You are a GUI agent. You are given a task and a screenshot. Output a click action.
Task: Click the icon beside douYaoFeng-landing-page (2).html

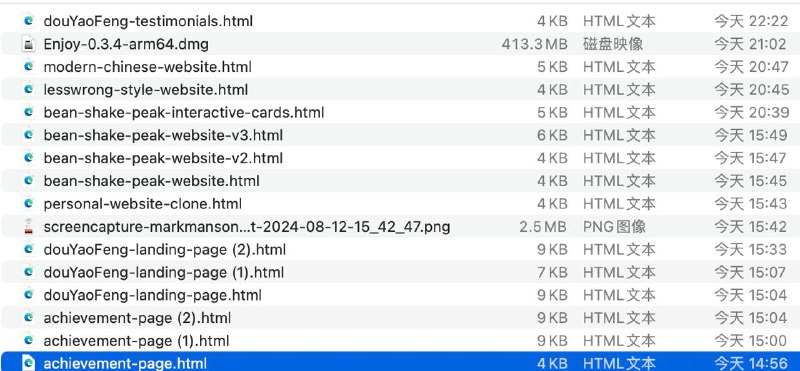[29, 249]
